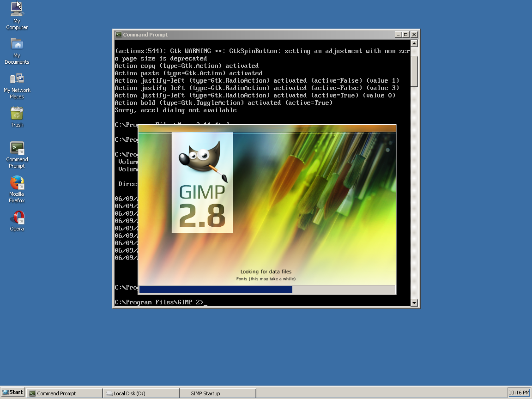Switch to Command Prompt taskbar button
The image size is (532, 399).
[x=65, y=393]
